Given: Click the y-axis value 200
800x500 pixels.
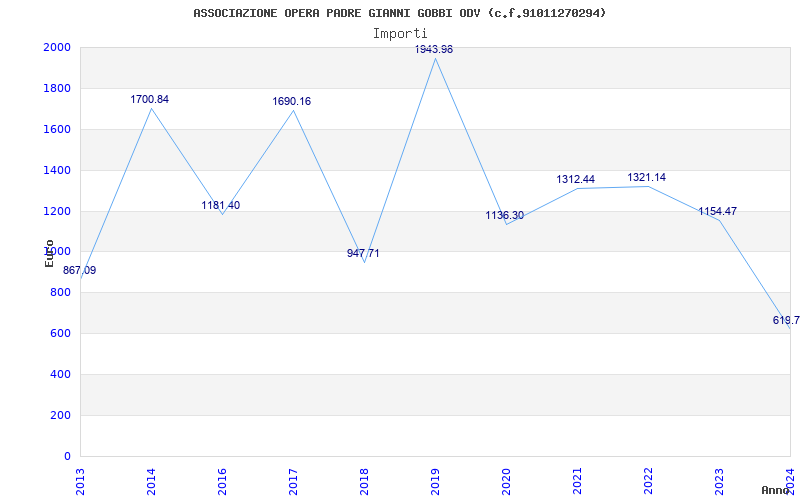Looking at the screenshot, I should 60,415.
